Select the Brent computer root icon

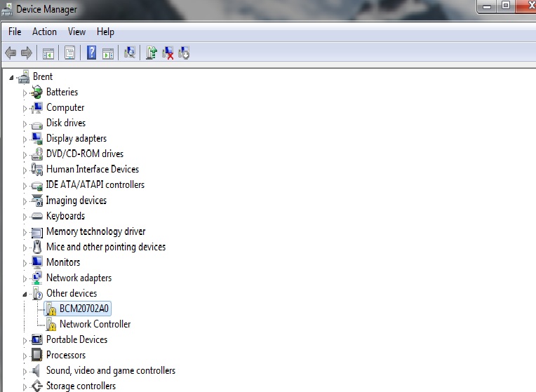(24, 76)
